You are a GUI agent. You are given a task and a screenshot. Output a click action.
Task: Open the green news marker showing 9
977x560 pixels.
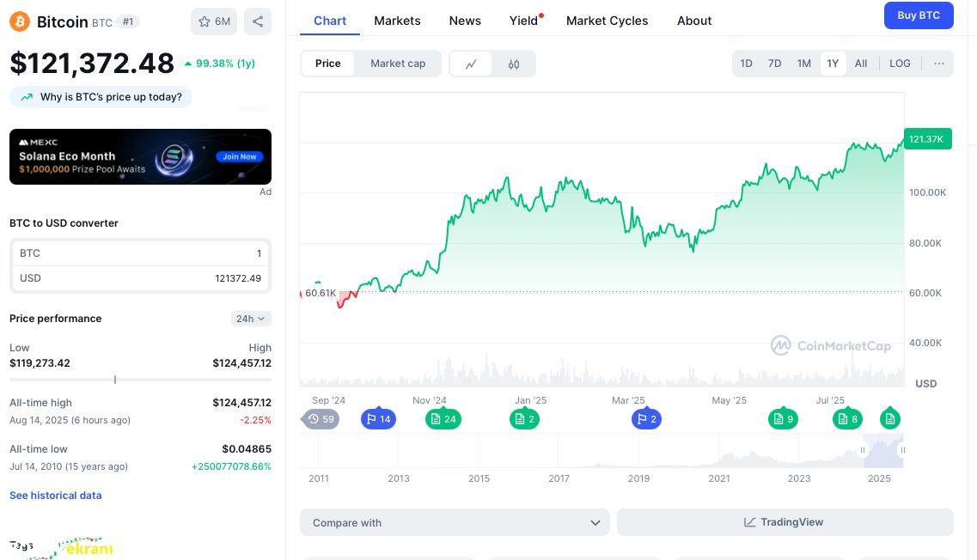click(783, 419)
